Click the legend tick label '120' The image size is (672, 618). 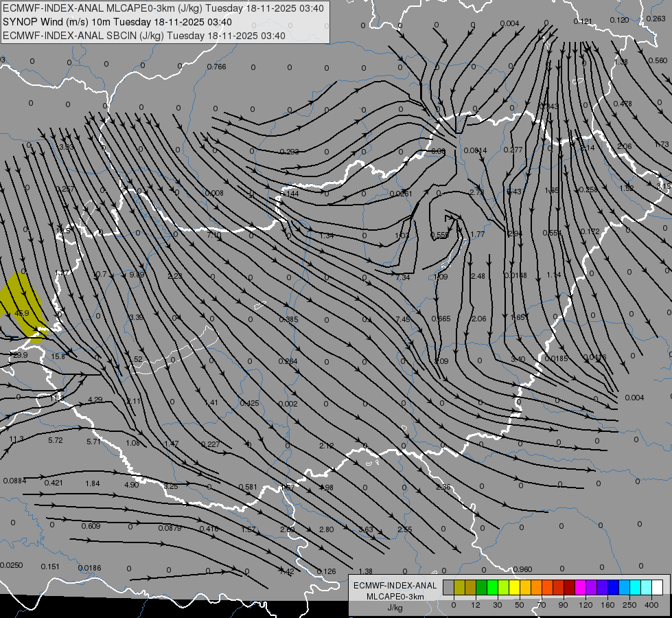[x=586, y=605]
